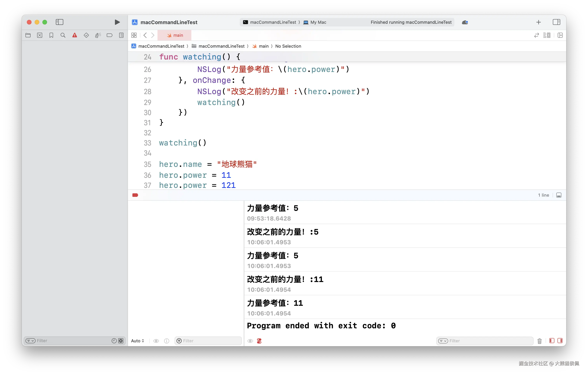Open the issue navigator warning icon
This screenshot has height=375, width=588.
pyautogui.click(x=74, y=35)
